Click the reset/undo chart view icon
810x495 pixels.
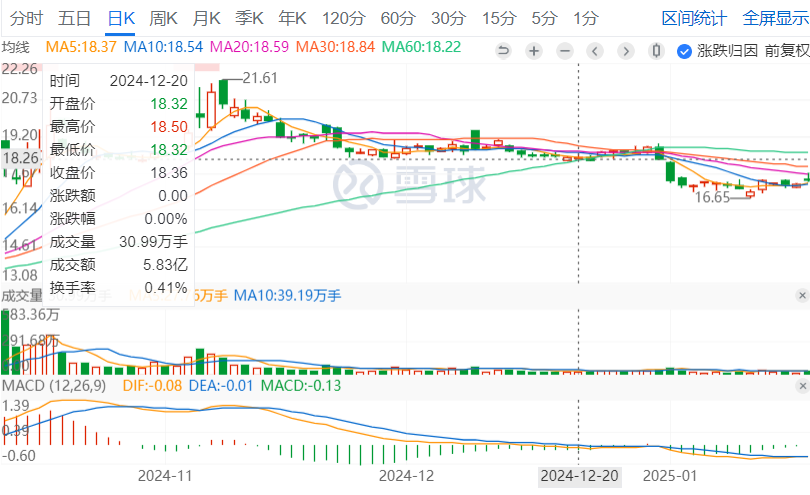point(503,51)
